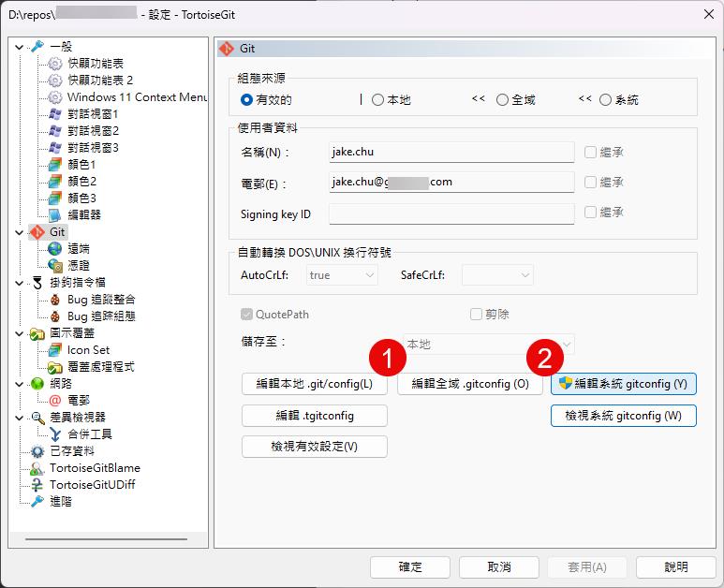Click the palette icon beside 顏色3
The height and width of the screenshot is (588, 724).
(55, 198)
